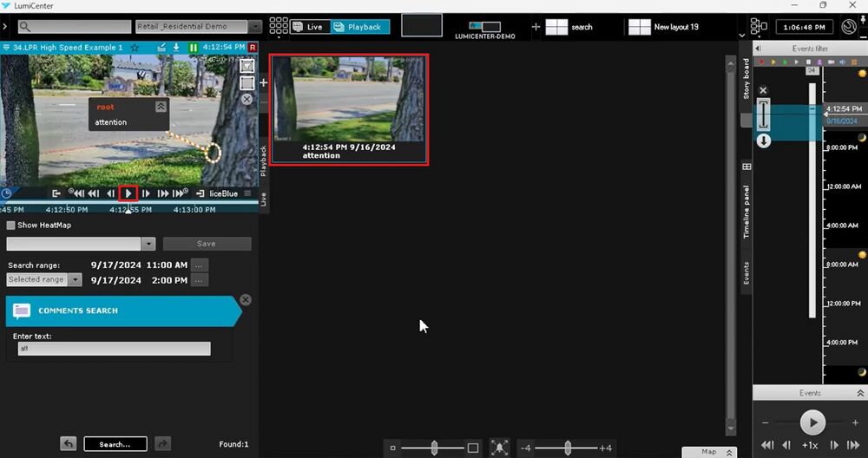This screenshot has height=458, width=868.
Task: Collapse the root attention comment popup
Action: (x=160, y=107)
